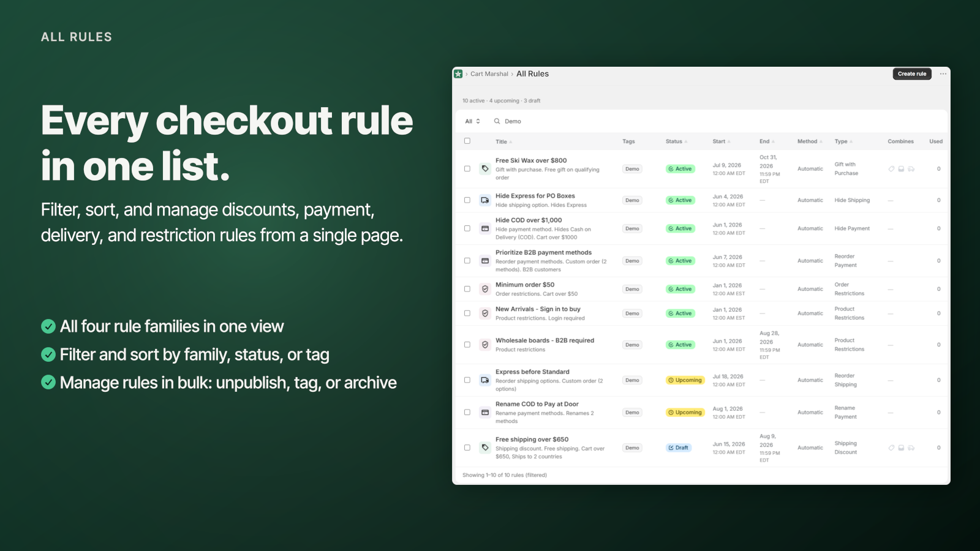980x551 pixels.
Task: Select the Free Ski Wax over $800 checkbox
Action: point(467,169)
